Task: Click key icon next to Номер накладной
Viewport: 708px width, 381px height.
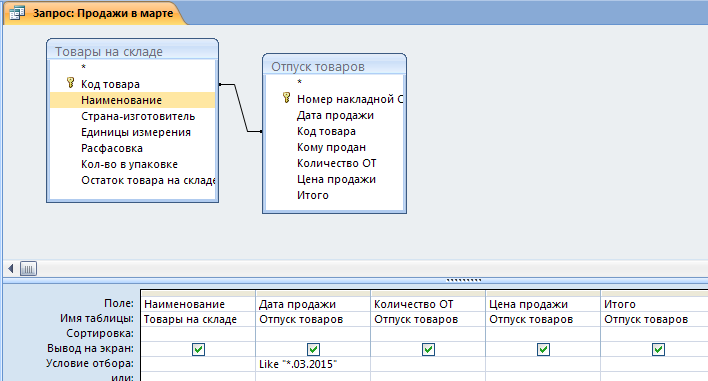Action: pos(286,98)
